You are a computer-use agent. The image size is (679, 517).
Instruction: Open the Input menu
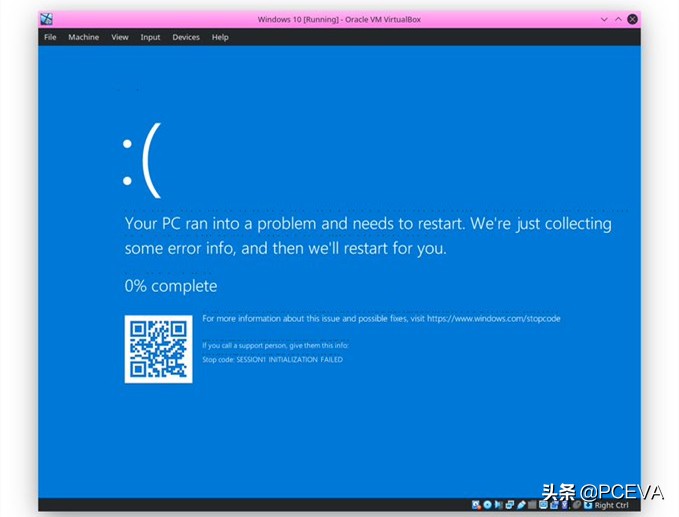click(150, 37)
